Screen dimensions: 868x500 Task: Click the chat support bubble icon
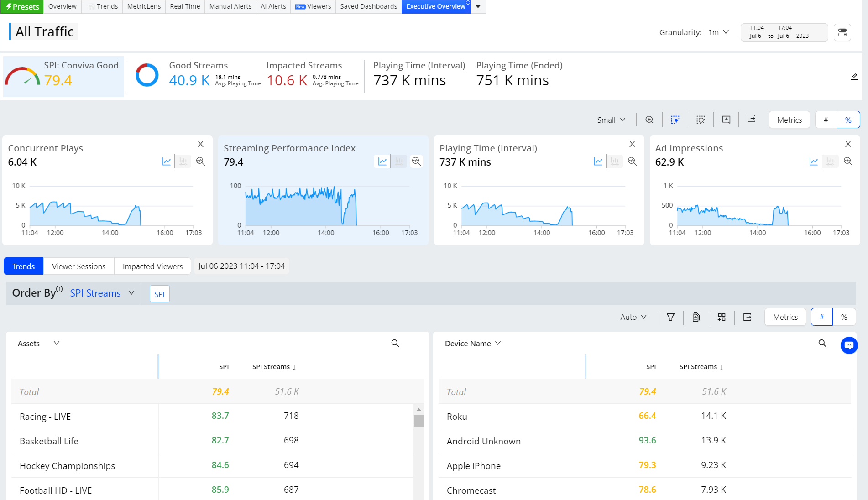(x=849, y=345)
